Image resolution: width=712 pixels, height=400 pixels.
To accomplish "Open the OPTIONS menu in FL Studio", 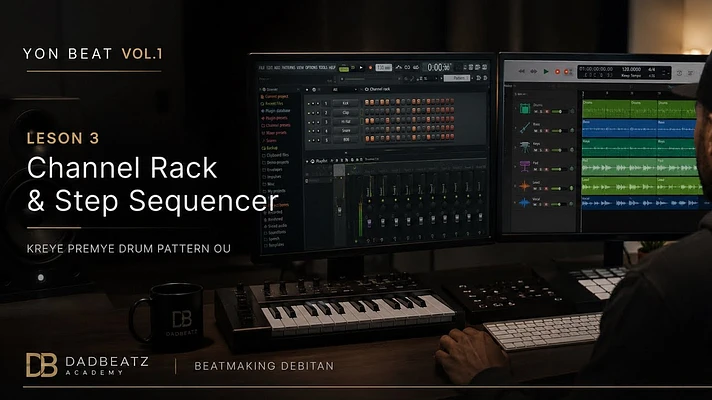I will (x=311, y=68).
